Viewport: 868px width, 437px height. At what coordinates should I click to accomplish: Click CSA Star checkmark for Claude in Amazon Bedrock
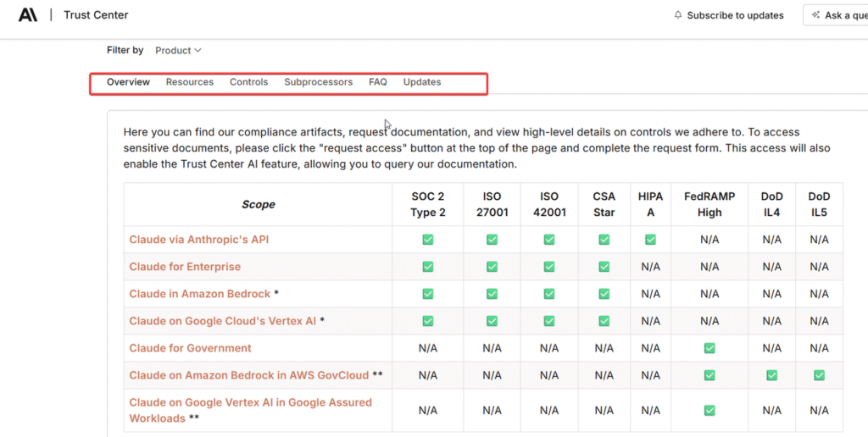604,294
